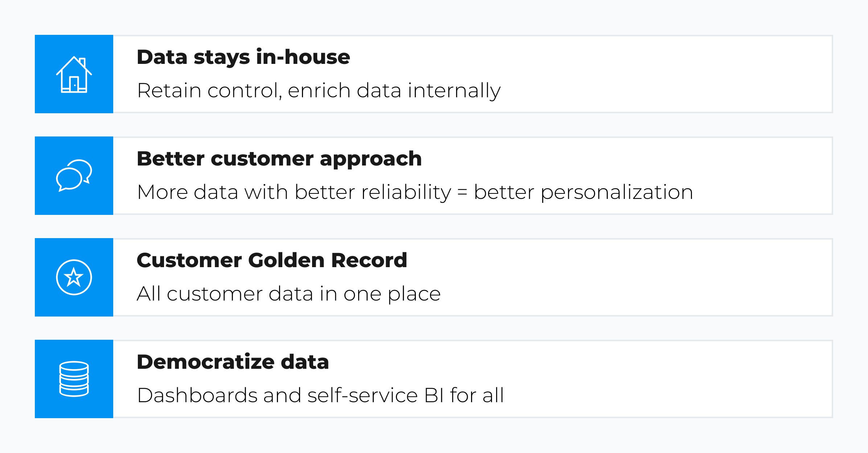Select the "Data stays in-house" heading

tap(243, 57)
